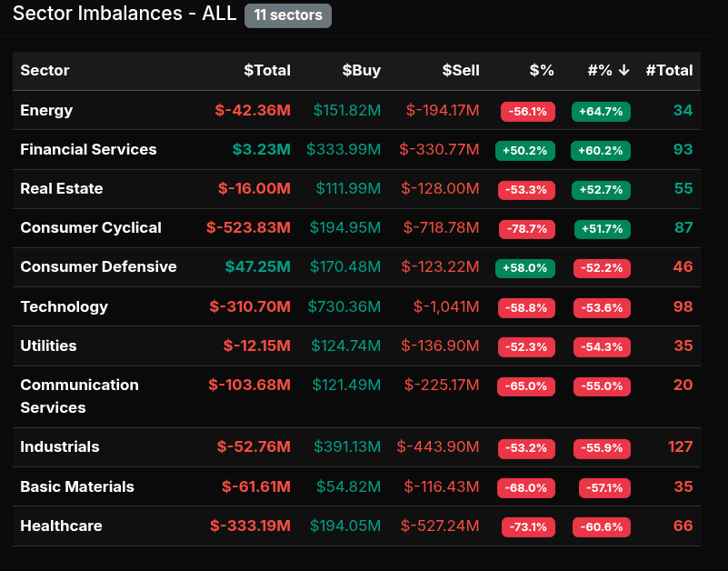The width and height of the screenshot is (728, 571).
Task: Sort by the $% column header
Action: click(542, 71)
